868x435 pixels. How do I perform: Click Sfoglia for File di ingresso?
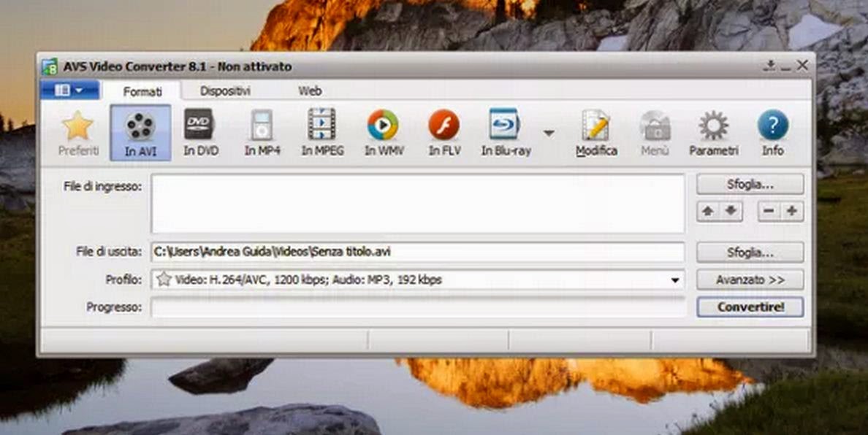[750, 185]
